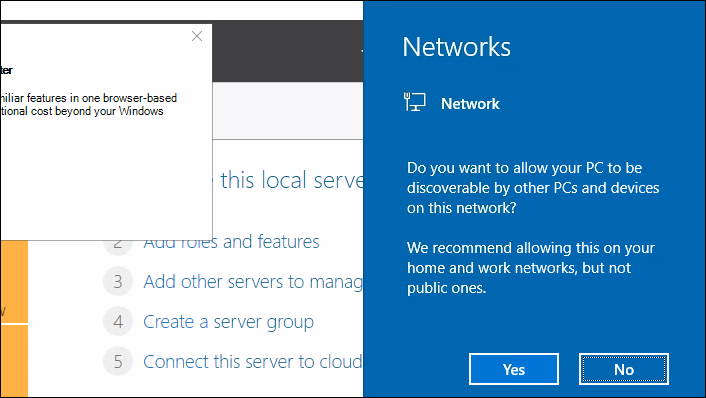Close the Windows Admin Center popup
Viewport: 706px width, 398px height.
tap(197, 36)
